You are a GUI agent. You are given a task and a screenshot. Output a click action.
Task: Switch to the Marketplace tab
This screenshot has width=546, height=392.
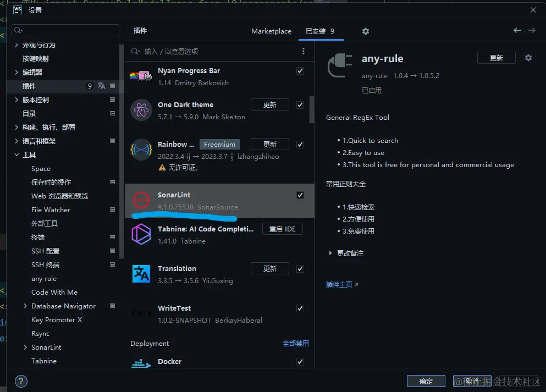pos(271,31)
